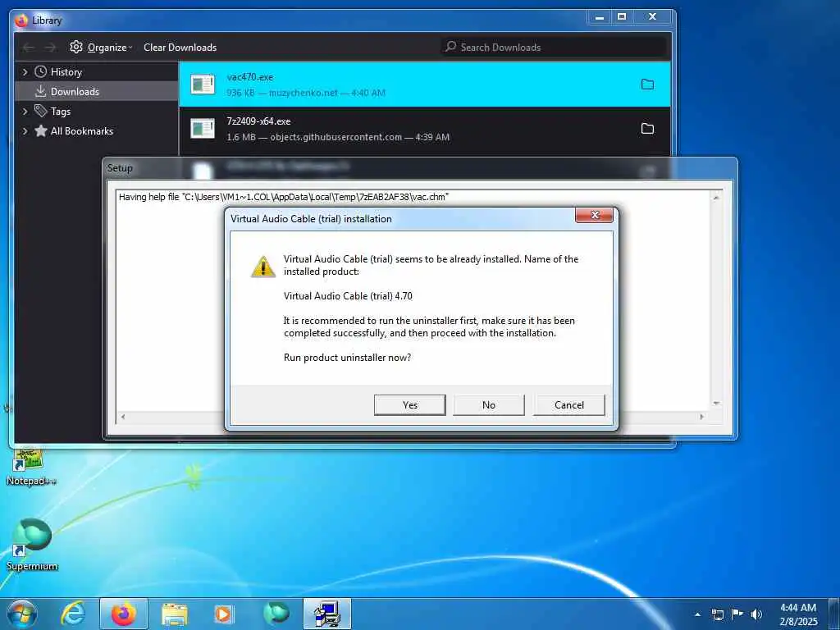Click the Library back arrow
Screen dimensions: 840x630
pos(28,48)
